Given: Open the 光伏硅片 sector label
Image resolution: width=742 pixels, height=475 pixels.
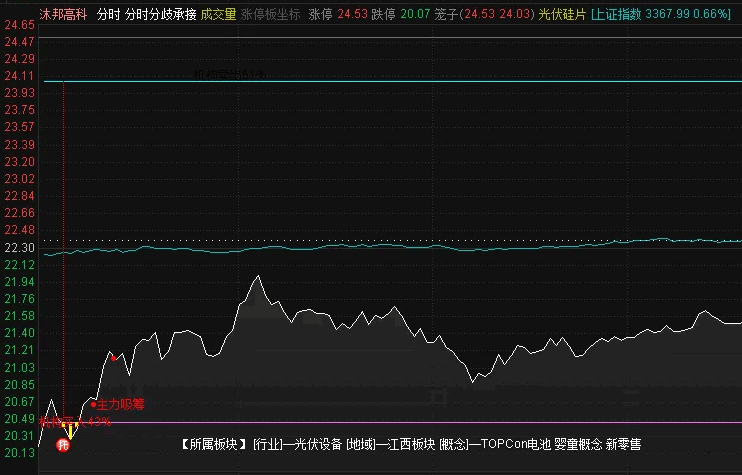Looking at the screenshot, I should (x=562, y=15).
